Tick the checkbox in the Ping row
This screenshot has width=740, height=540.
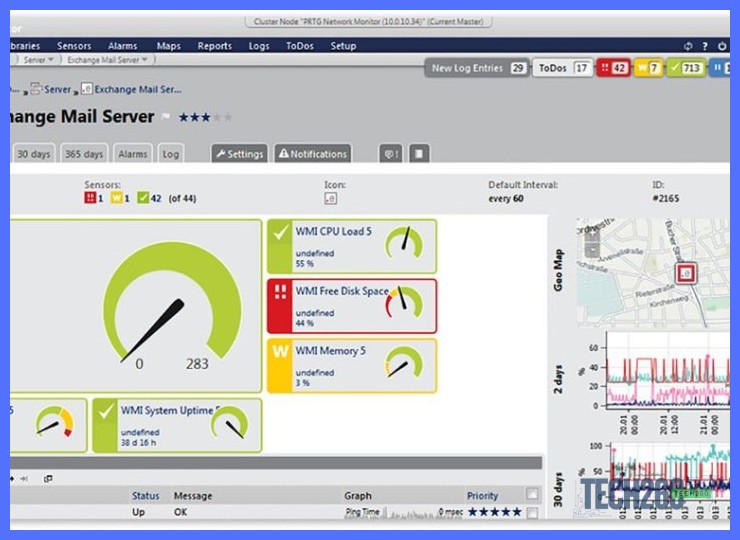click(x=532, y=513)
